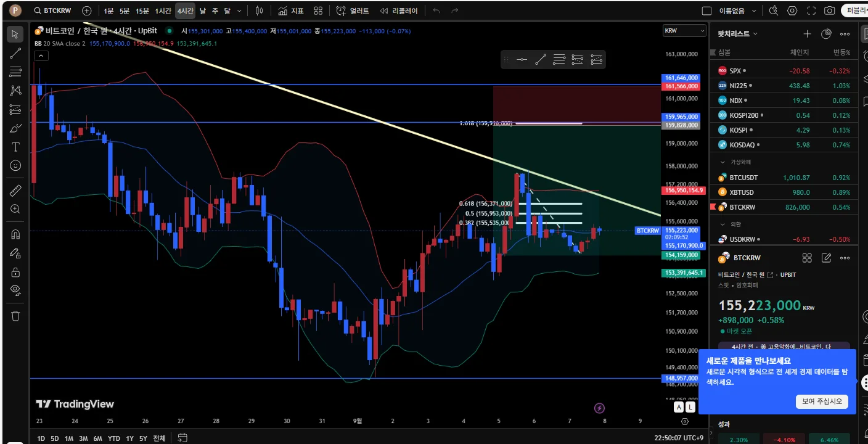The image size is (868, 444).
Task: Take a chart snapshot
Action: click(830, 10)
